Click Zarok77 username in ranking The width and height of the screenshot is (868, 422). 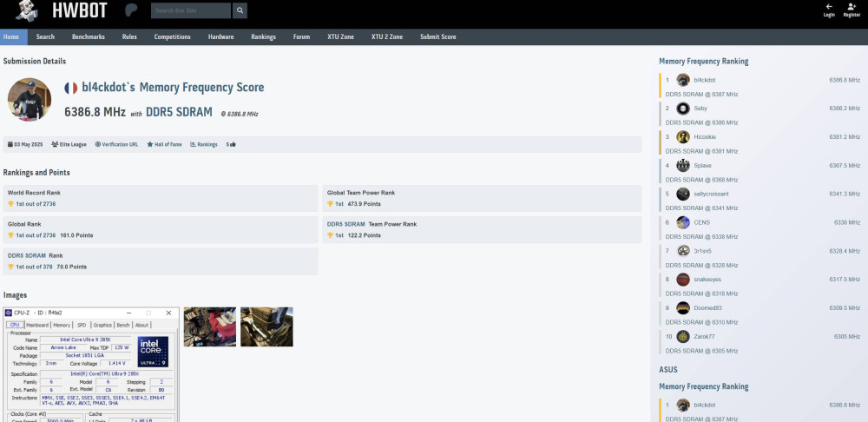[704, 337]
